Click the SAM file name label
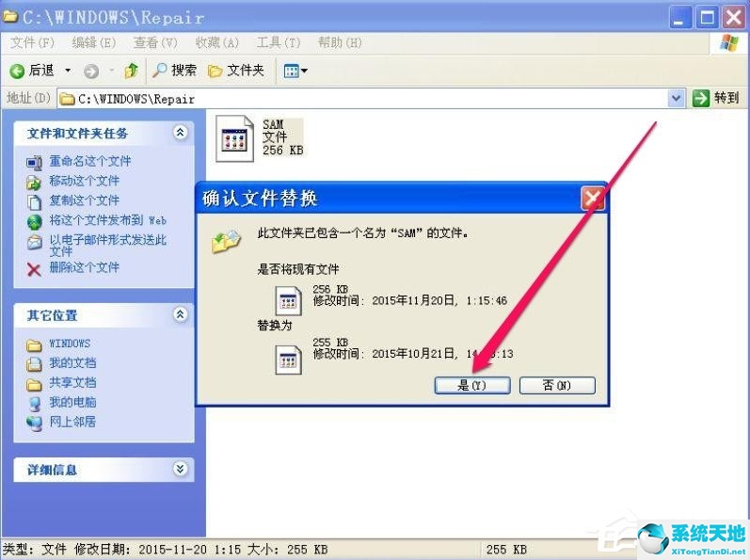The width and height of the screenshot is (750, 560). [273, 124]
